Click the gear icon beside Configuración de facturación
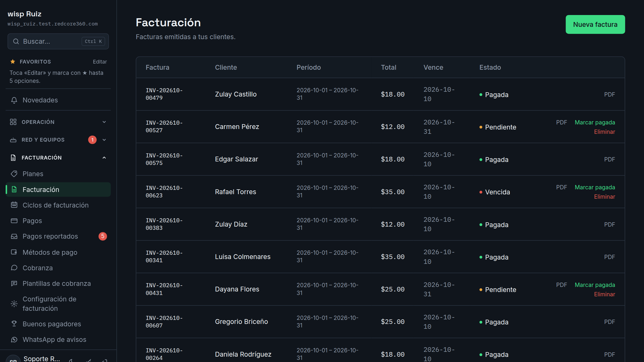This screenshot has width=644, height=362. [x=14, y=304]
